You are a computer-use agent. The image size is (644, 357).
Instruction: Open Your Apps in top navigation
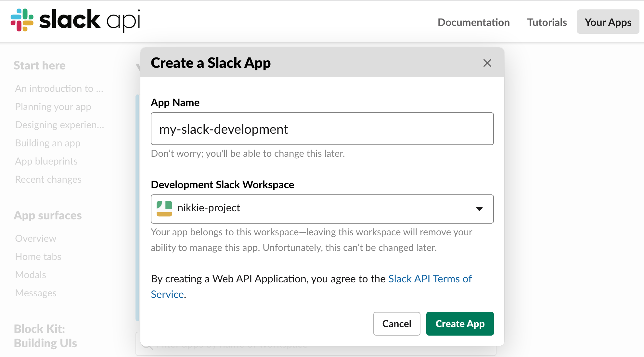[x=608, y=22]
